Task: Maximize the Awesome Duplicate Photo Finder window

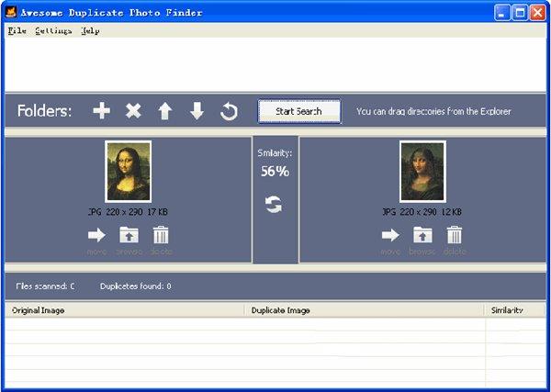Action: pyautogui.click(x=520, y=14)
